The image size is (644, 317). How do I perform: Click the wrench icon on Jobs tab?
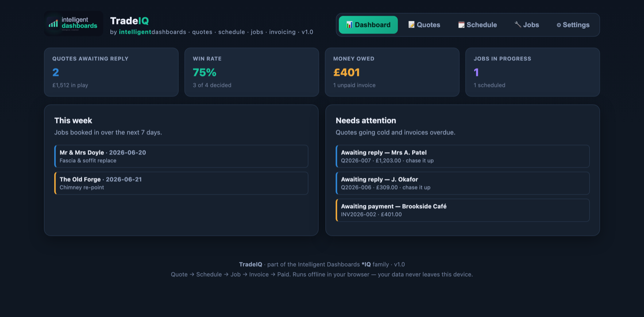click(517, 24)
